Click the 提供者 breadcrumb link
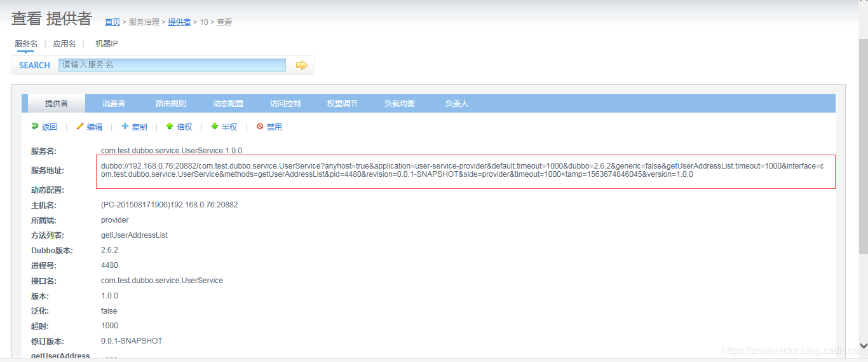 pyautogui.click(x=179, y=22)
